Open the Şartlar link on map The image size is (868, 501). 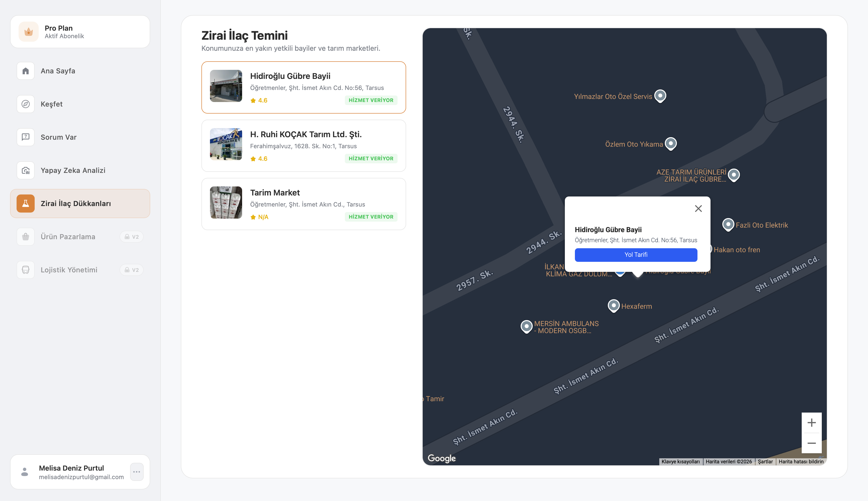(x=765, y=462)
